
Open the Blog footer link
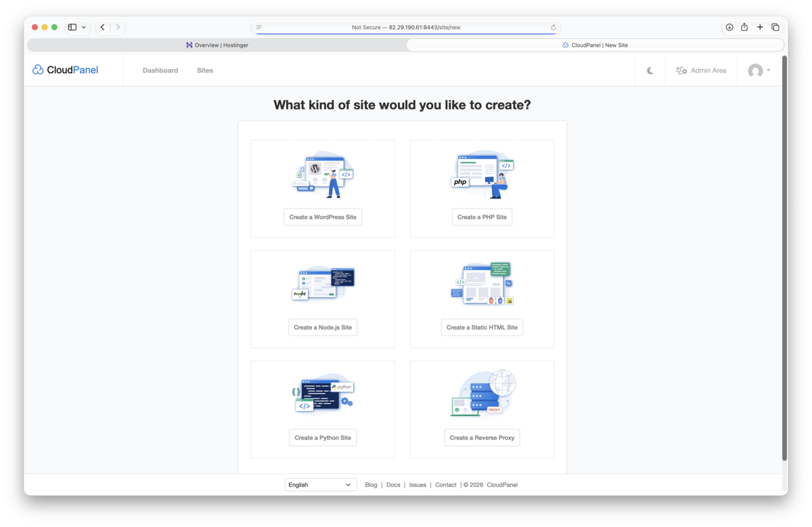click(371, 485)
